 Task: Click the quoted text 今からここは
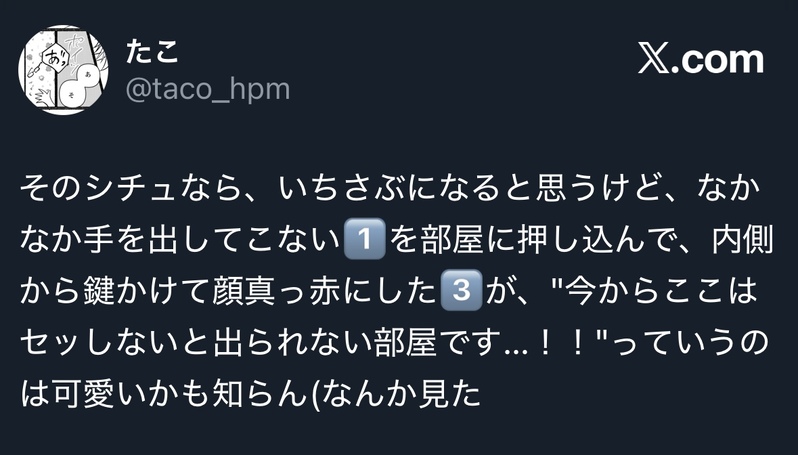(662, 291)
